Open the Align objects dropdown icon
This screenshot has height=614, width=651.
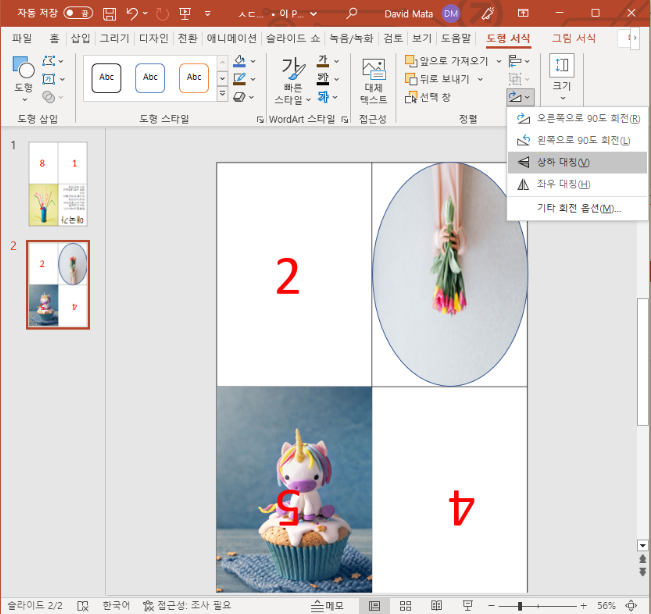519,61
